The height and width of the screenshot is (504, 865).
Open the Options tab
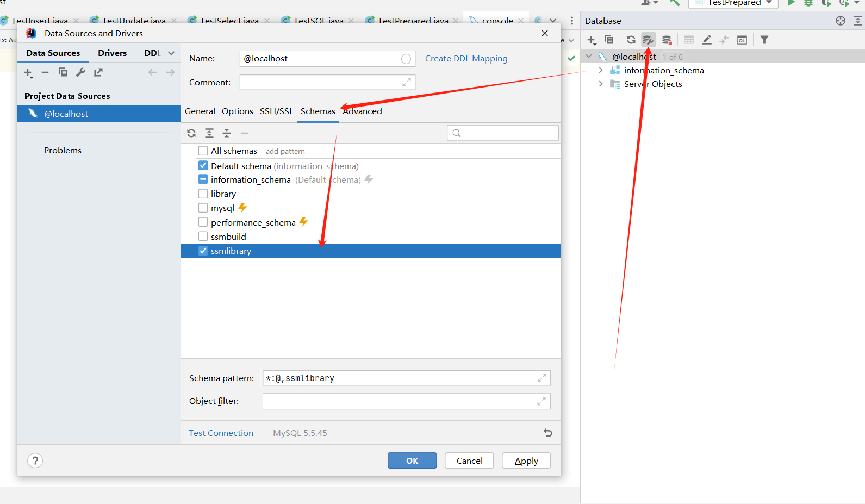click(237, 111)
